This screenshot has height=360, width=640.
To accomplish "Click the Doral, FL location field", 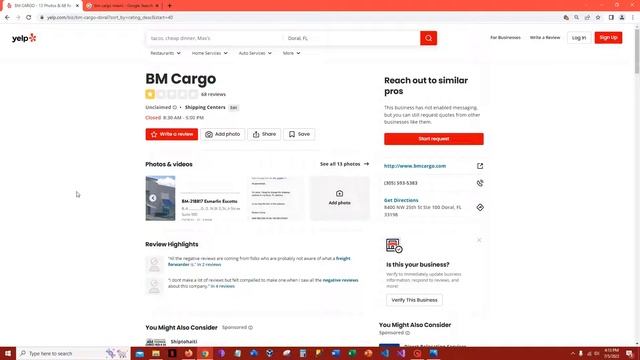I will [351, 38].
